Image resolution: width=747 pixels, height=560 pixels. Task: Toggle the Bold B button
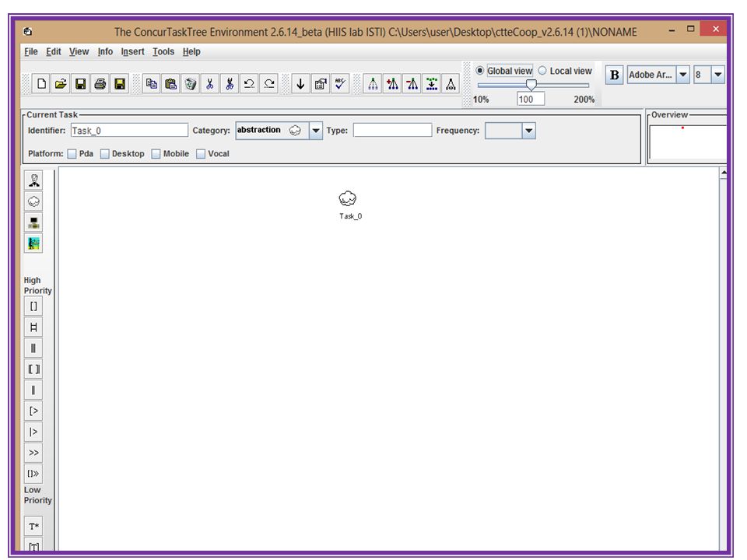coord(615,75)
